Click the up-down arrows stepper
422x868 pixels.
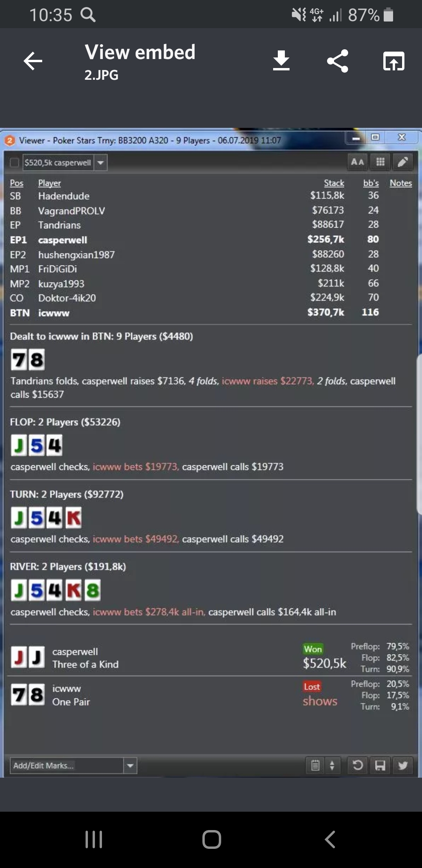[x=332, y=765]
